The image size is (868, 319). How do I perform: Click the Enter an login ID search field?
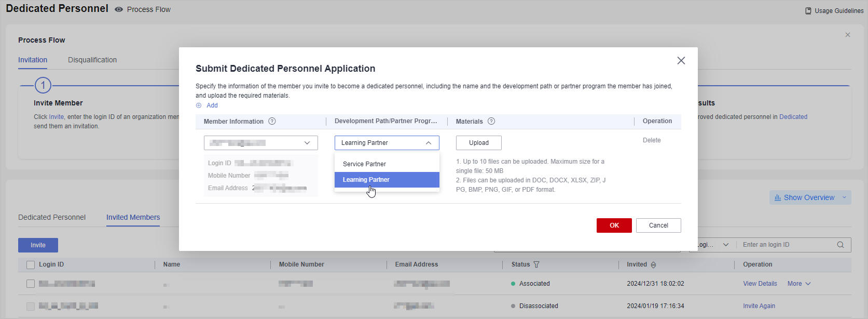786,245
